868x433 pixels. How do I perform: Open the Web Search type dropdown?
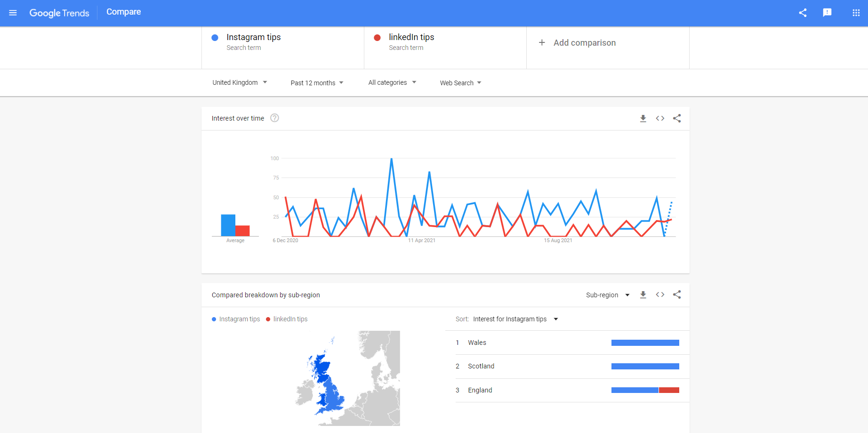460,83
